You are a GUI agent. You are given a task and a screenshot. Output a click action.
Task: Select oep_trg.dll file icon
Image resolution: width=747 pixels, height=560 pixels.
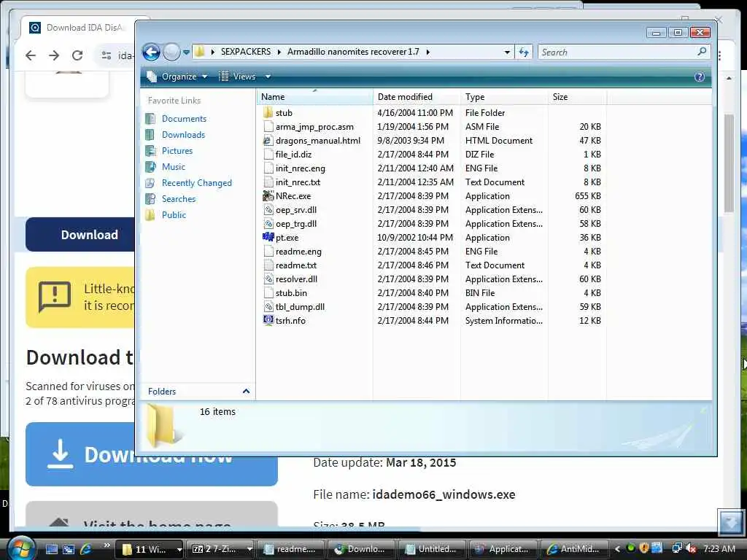click(268, 223)
